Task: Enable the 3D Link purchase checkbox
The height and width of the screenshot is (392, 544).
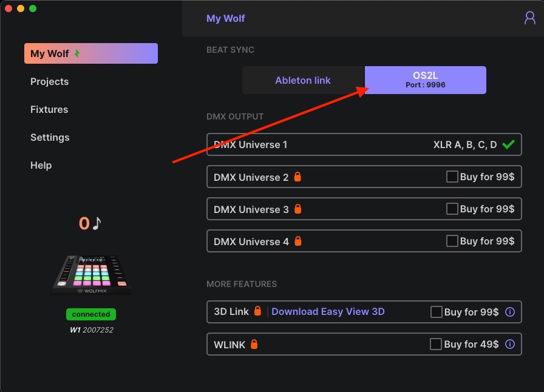Action: [x=436, y=312]
